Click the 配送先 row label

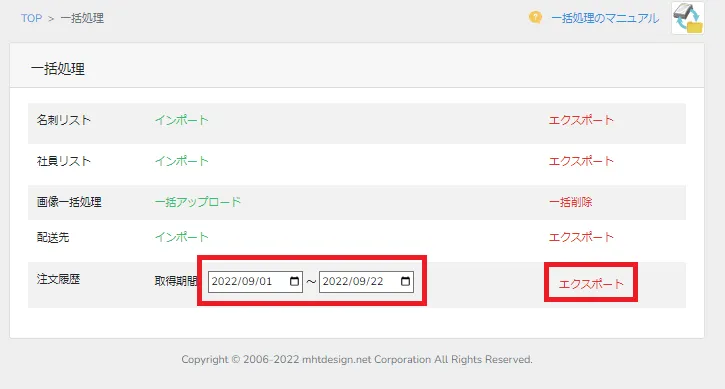coord(53,237)
